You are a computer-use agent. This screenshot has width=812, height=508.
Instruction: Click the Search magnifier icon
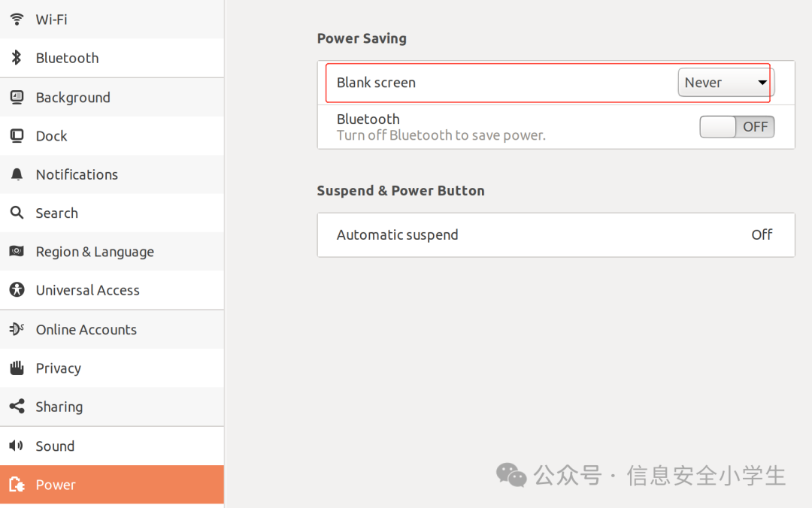[x=17, y=213]
